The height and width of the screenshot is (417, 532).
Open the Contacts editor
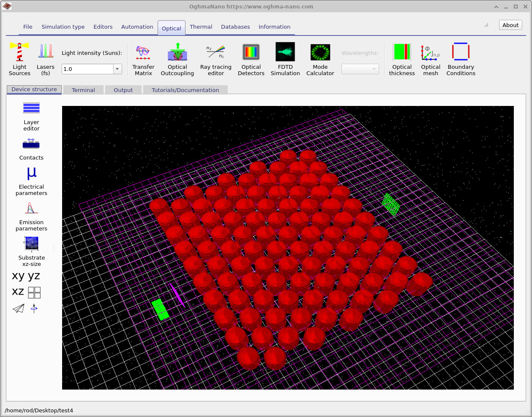[x=31, y=149]
